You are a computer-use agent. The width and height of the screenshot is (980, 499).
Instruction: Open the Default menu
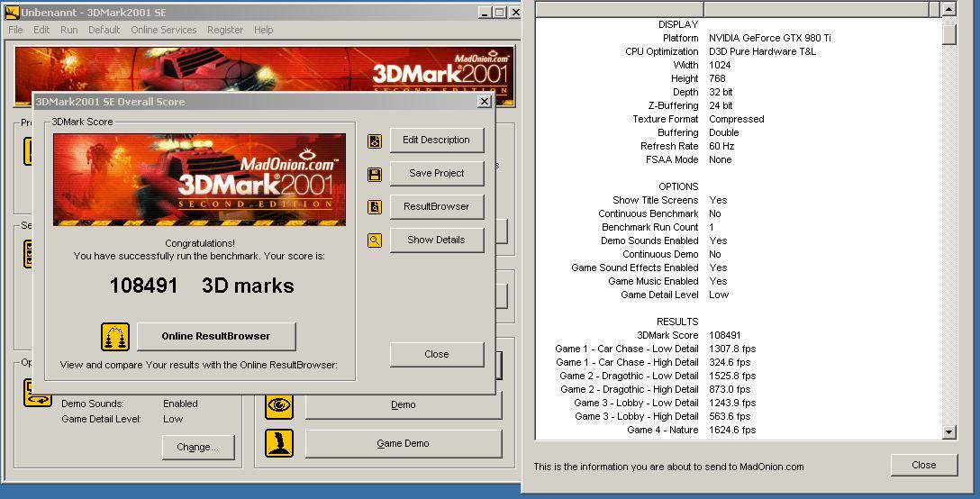click(x=104, y=30)
